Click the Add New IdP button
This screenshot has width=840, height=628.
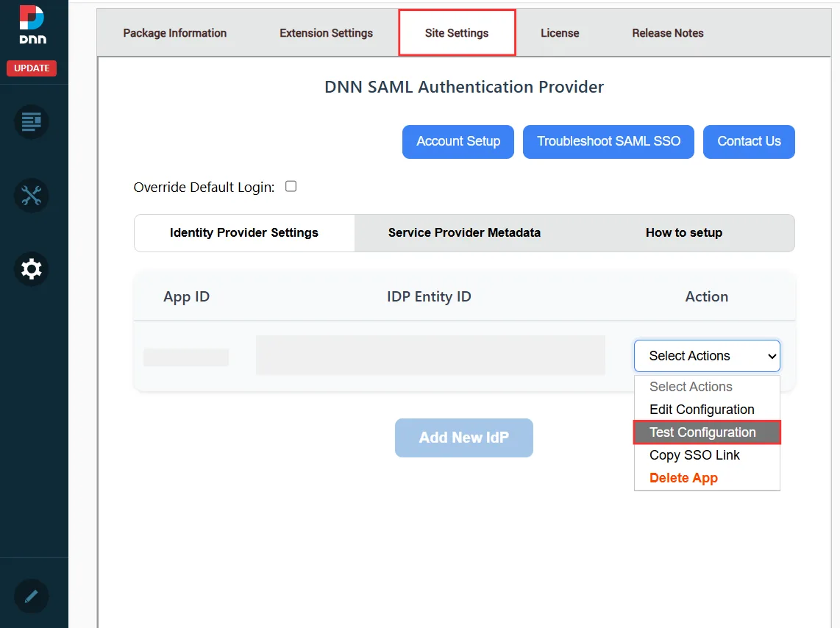pos(464,438)
